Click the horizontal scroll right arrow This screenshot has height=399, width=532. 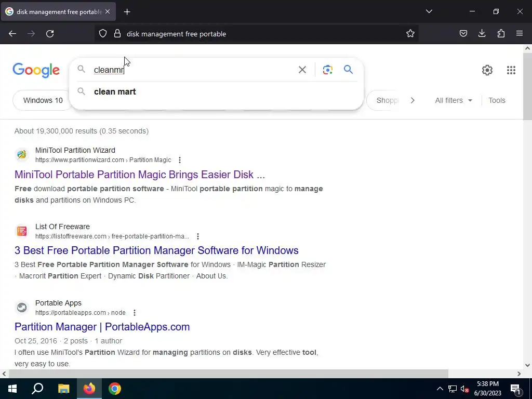point(519,374)
